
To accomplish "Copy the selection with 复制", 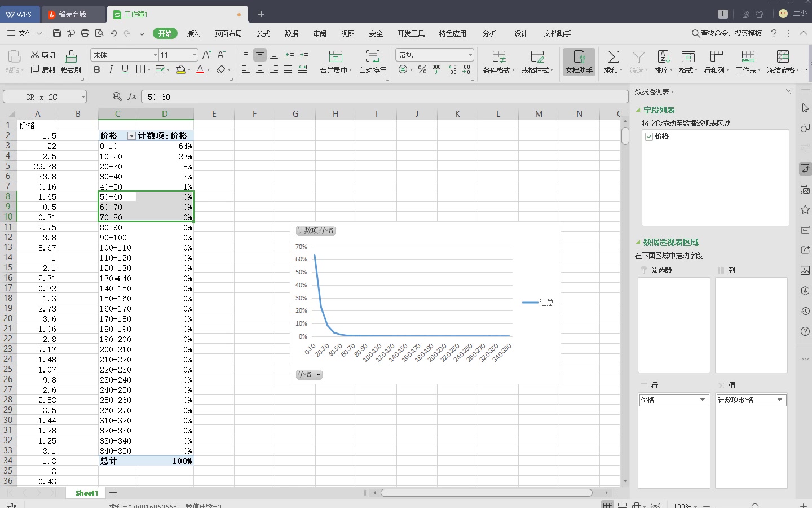I will [43, 69].
